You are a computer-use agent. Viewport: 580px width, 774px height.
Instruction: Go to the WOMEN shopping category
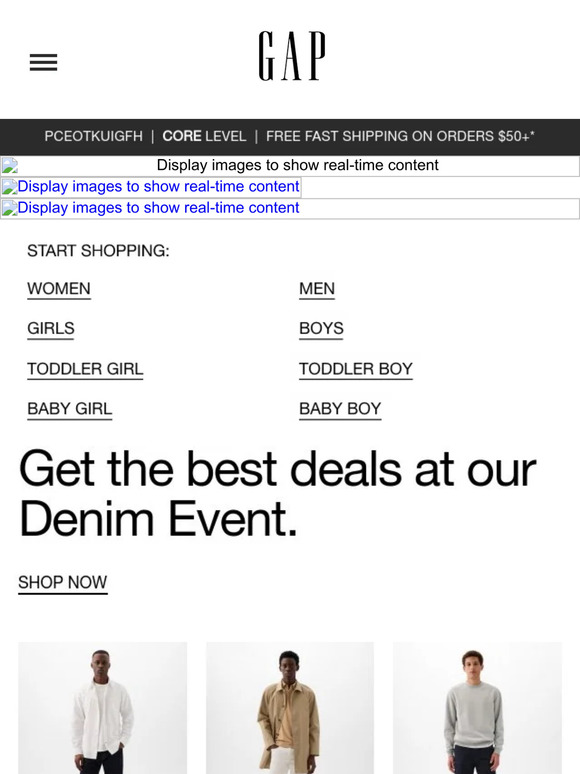(59, 288)
